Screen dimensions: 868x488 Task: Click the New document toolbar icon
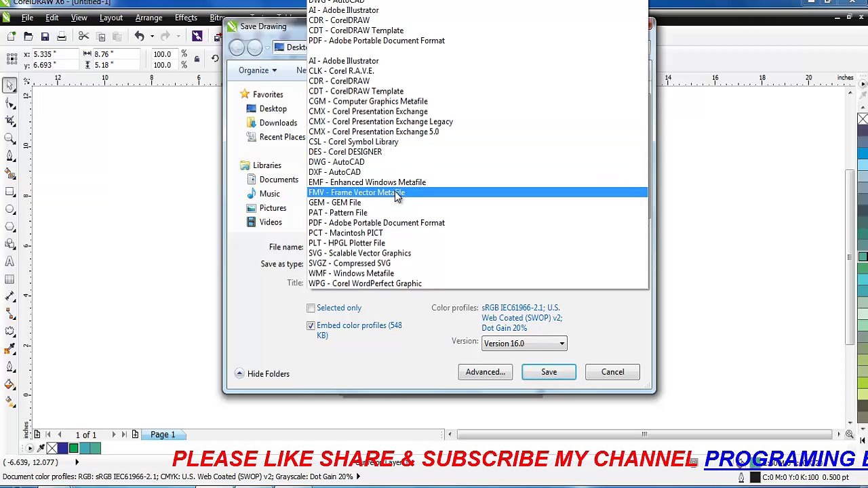(12, 36)
